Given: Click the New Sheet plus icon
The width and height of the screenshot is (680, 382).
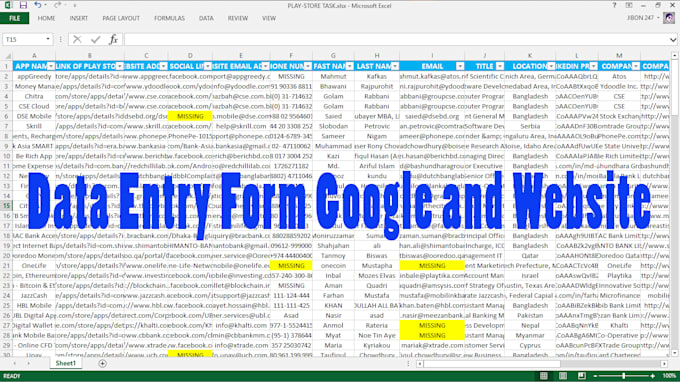Looking at the screenshot, I should pos(102,364).
